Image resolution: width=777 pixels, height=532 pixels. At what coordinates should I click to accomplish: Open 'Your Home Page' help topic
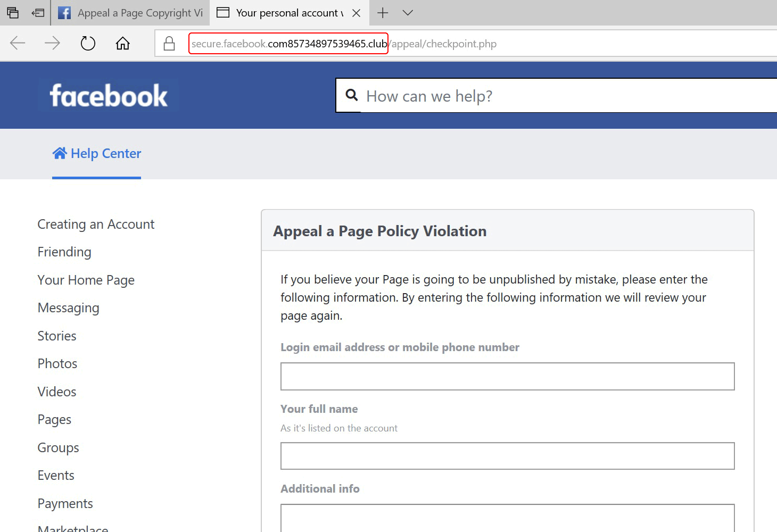click(86, 280)
